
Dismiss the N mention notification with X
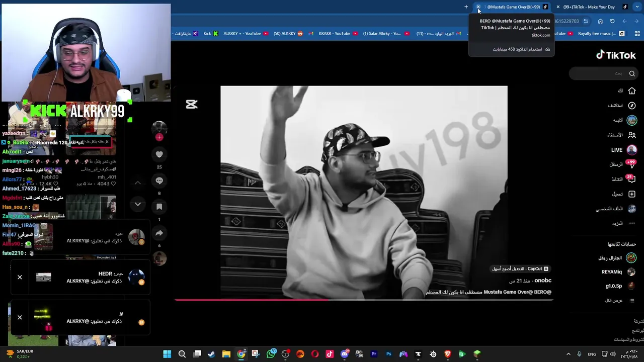pos(20,317)
